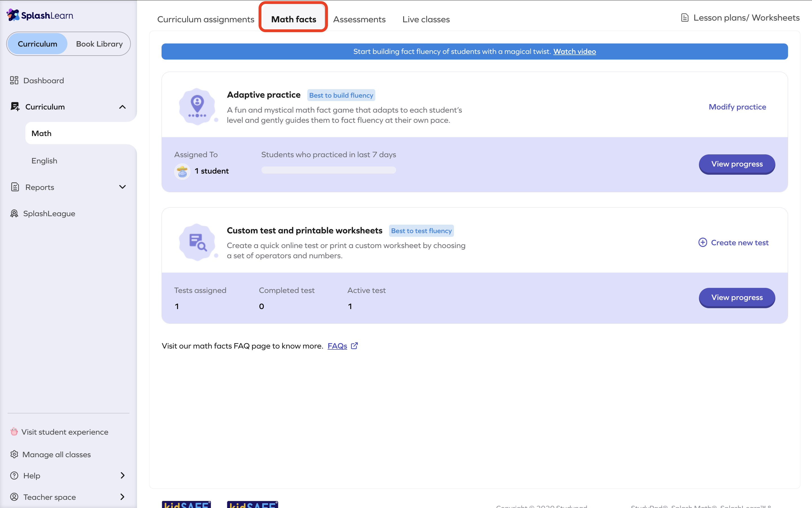
Task: Expand the Teacher space submenu arrow
Action: click(x=122, y=497)
